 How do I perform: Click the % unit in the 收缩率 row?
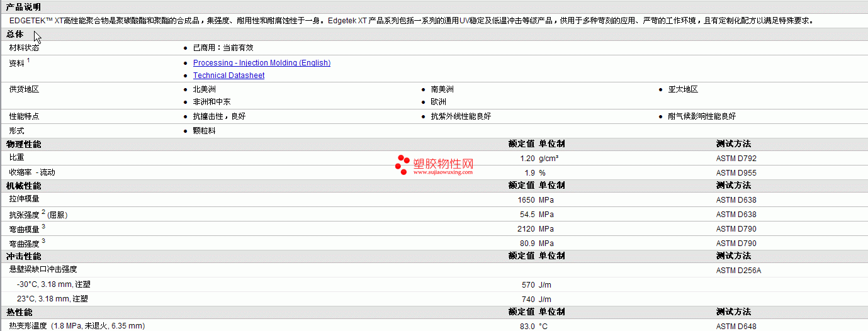tap(542, 172)
